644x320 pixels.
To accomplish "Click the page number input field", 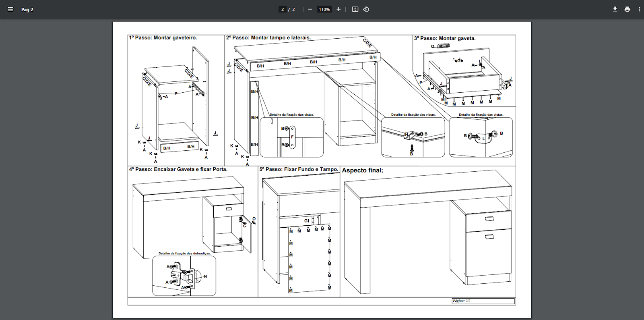I will click(283, 9).
